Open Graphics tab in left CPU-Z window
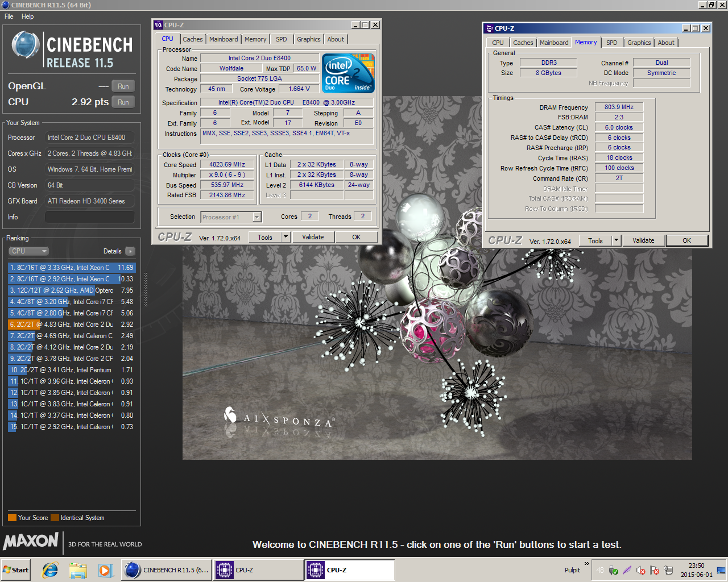728x582 pixels. pyautogui.click(x=309, y=39)
